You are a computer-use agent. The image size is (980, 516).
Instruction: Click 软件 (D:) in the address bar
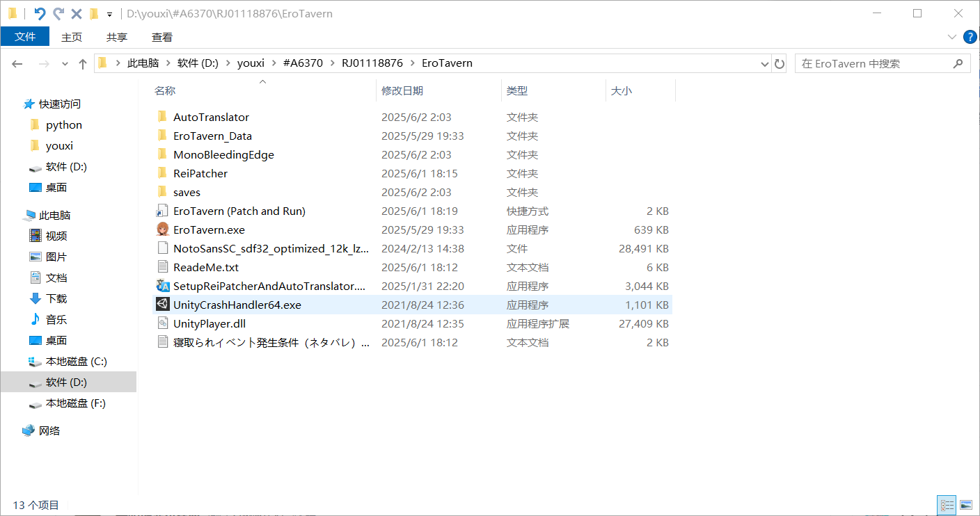pos(198,63)
